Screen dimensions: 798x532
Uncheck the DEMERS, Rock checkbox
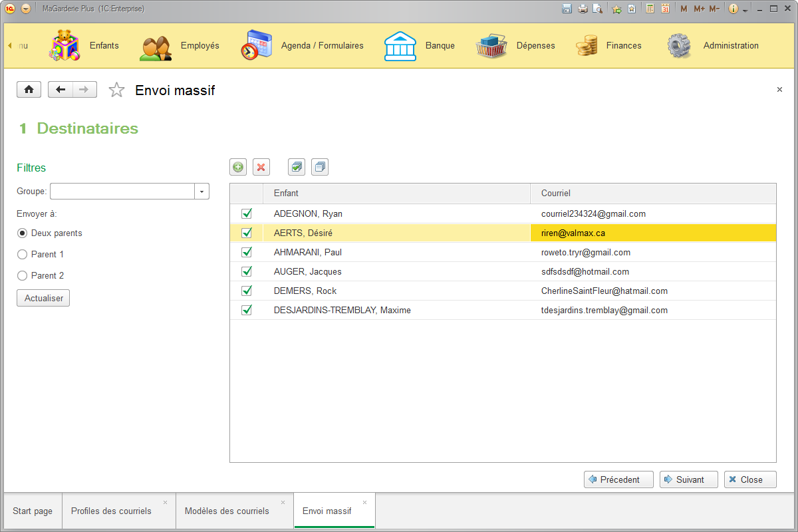[x=247, y=291]
